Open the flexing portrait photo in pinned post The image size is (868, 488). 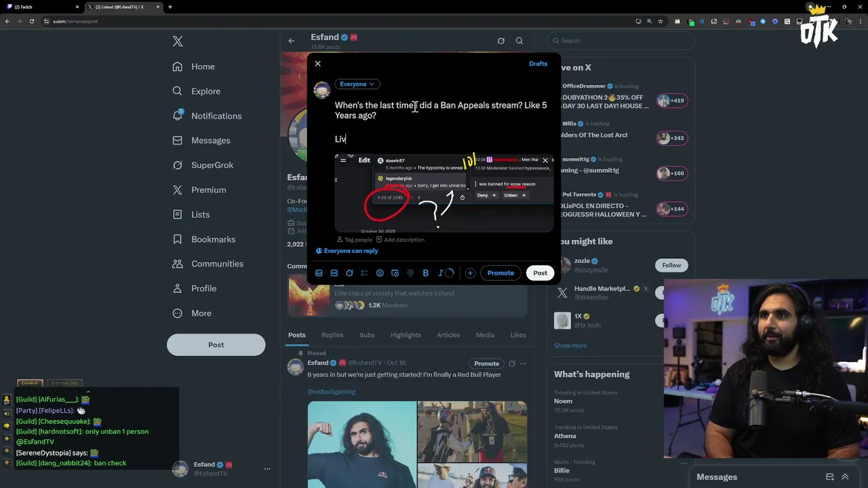pos(362,445)
